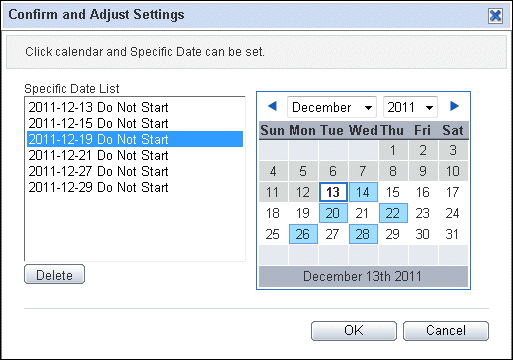Viewport: 513px width, 360px height.
Task: Select 2011-12-13 Do Not Start entry
Action: [x=135, y=107]
